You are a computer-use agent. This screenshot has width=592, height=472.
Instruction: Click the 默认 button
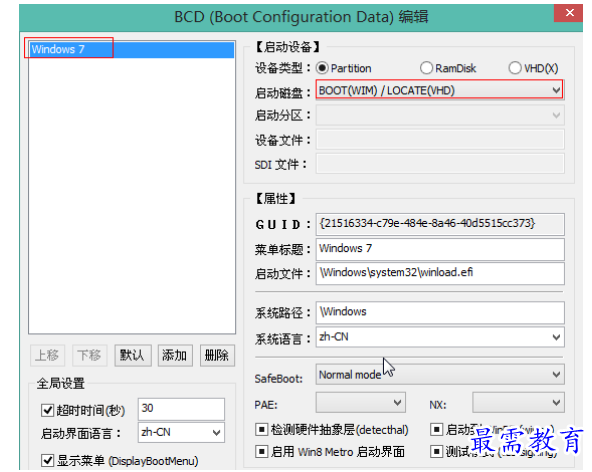(x=133, y=355)
